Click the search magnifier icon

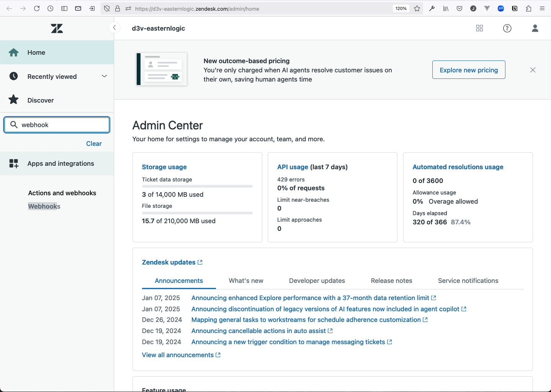14,124
